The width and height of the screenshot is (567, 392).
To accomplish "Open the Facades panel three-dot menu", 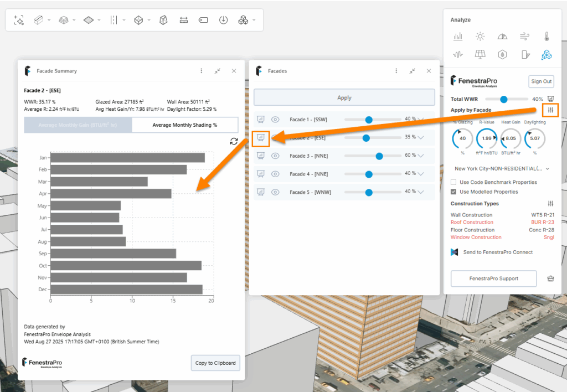I will (396, 71).
